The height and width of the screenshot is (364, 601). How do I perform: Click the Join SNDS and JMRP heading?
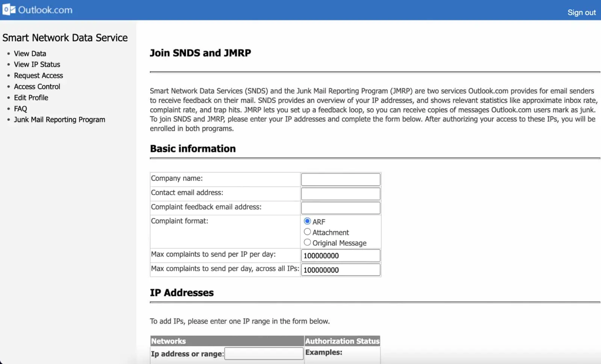click(201, 53)
